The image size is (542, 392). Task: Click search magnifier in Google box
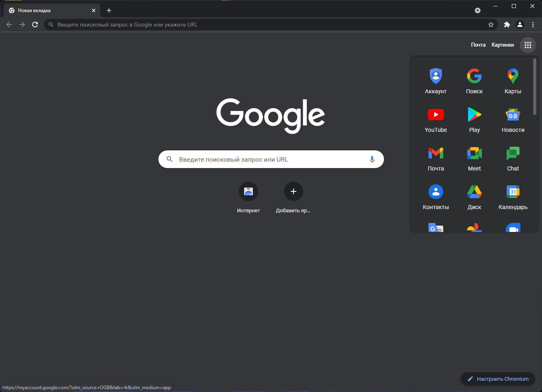[x=170, y=159]
